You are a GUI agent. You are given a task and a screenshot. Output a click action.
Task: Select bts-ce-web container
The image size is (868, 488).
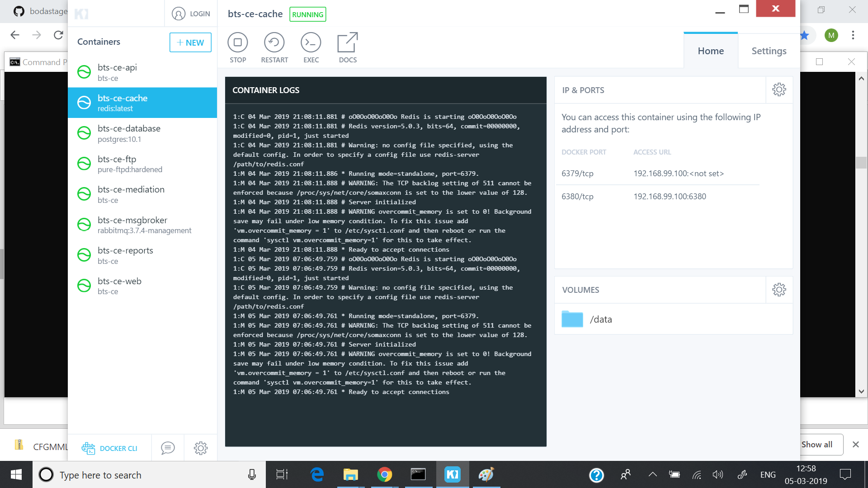pos(142,286)
